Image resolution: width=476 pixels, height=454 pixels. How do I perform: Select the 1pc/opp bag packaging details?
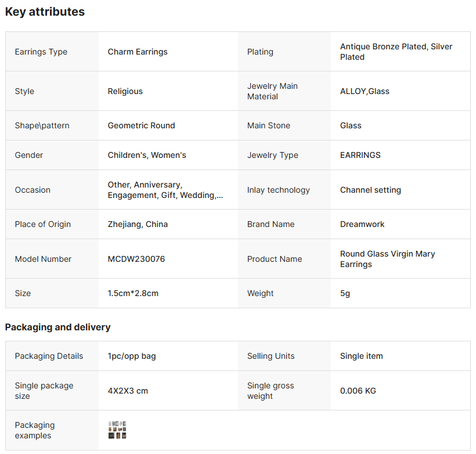click(132, 356)
